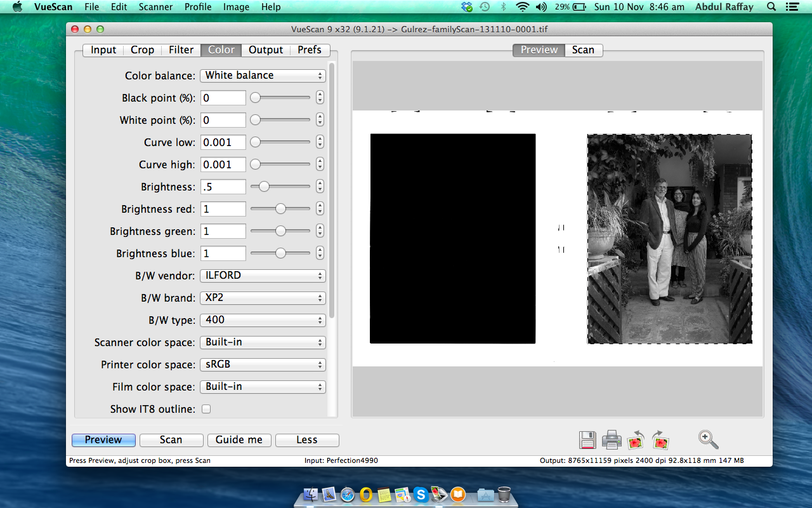812x508 pixels.
Task: Click the Bluetooth status icon
Action: [504, 7]
